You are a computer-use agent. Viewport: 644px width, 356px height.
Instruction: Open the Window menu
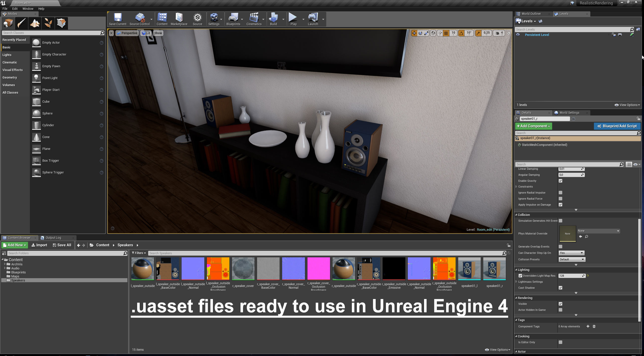point(28,9)
